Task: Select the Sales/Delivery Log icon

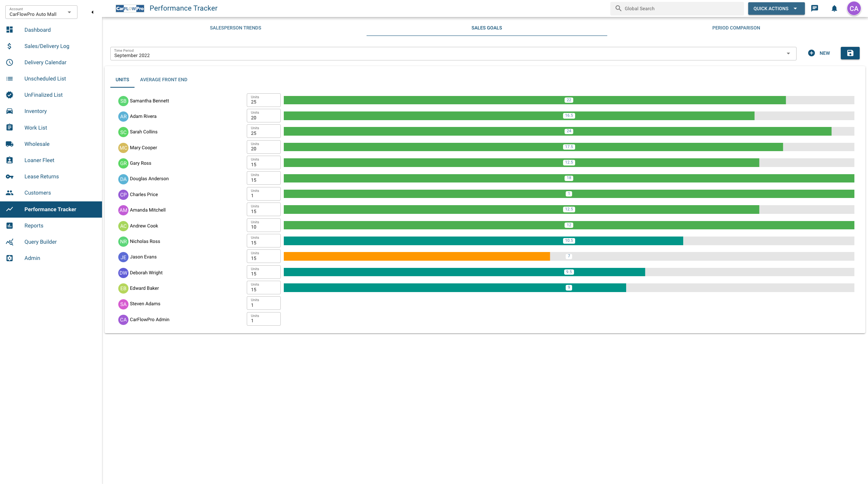Action: [x=9, y=46]
